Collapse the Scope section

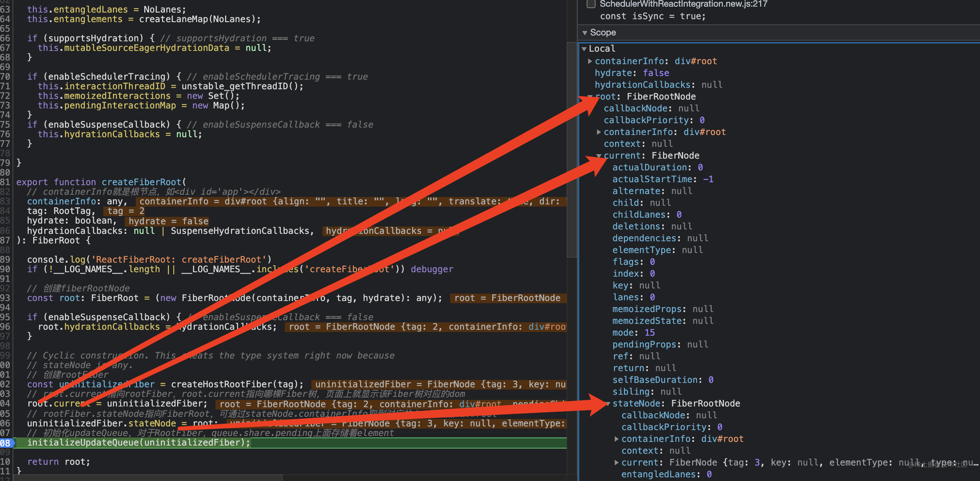coord(585,33)
